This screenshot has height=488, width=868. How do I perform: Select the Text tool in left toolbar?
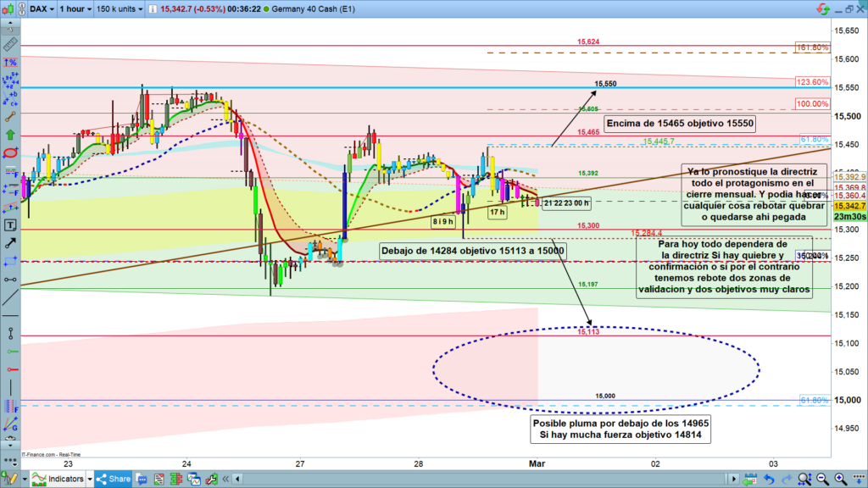10,225
